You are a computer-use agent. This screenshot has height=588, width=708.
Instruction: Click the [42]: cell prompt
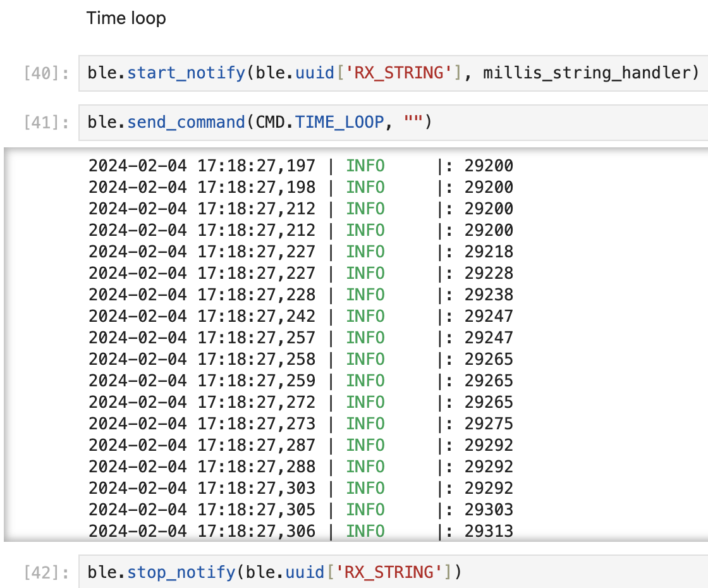47,573
